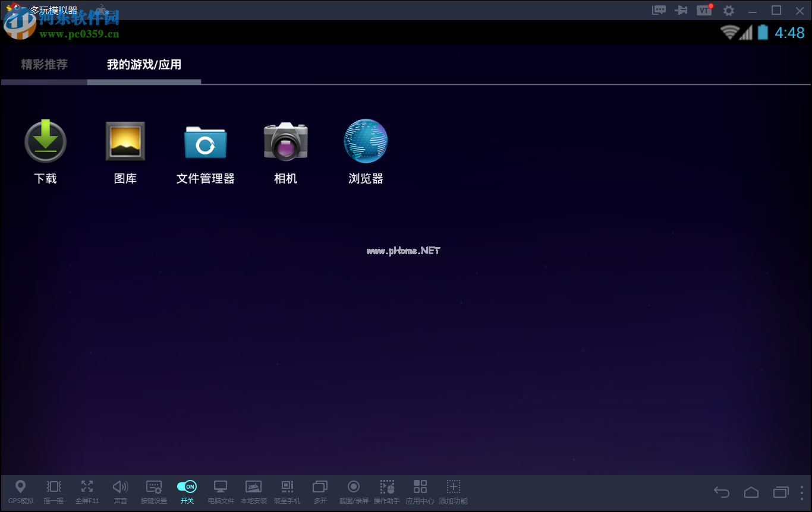
Task: Open emulator settings gear in title bar
Action: [729, 10]
